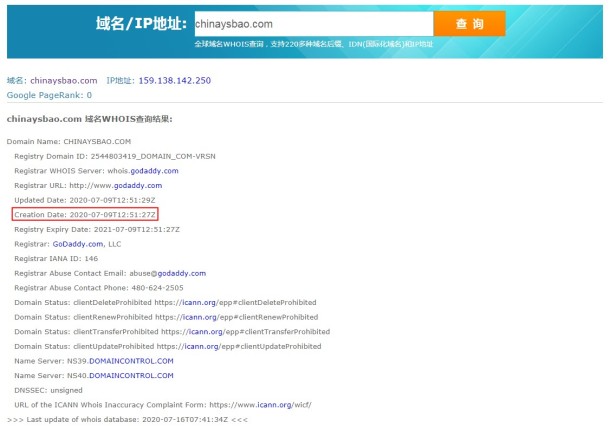The image size is (610, 429).
Task: Click the red-boxed Creation Date line
Action: pyautogui.click(x=84, y=215)
